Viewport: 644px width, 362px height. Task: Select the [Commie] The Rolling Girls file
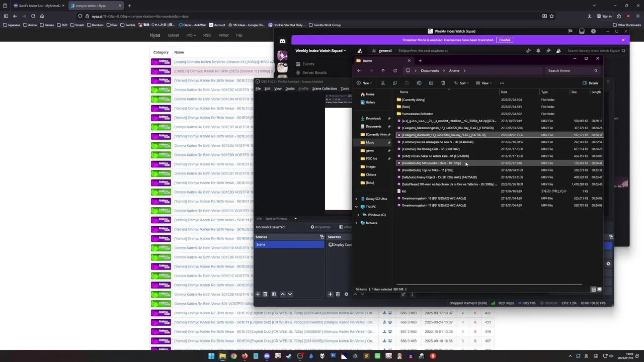tap(431, 149)
